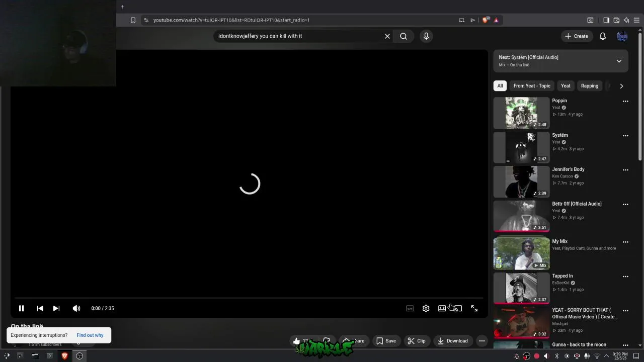Open more actions ellipsis below video
Image resolution: width=644 pixels, height=362 pixels.
tap(481, 341)
